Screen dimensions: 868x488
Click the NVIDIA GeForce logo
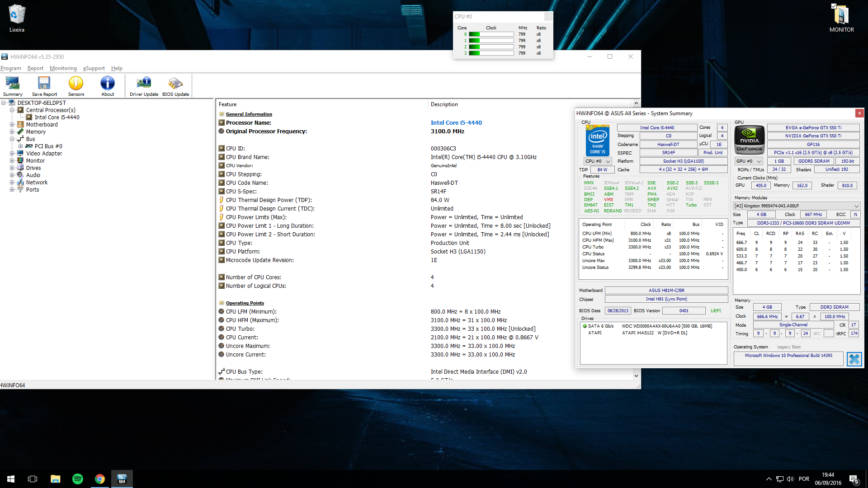click(750, 140)
